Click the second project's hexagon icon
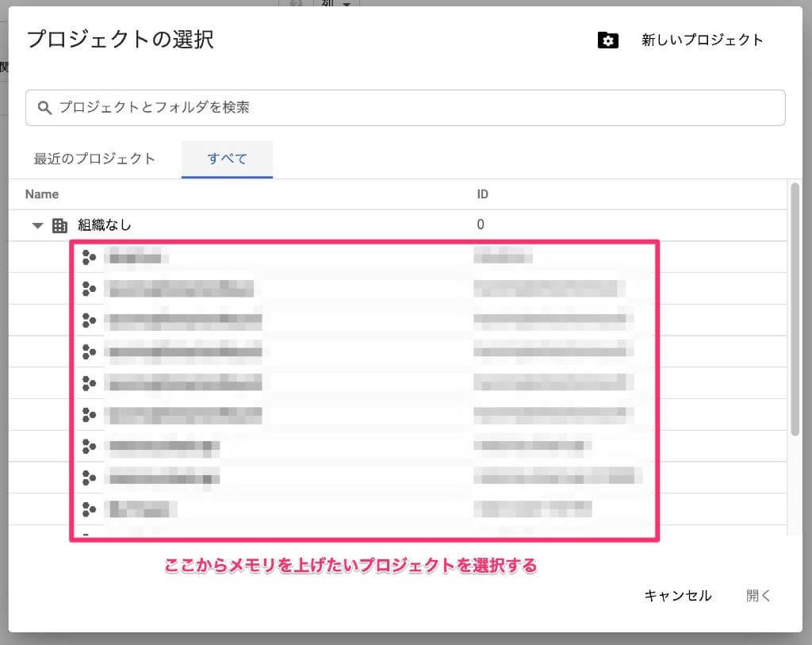 [89, 288]
